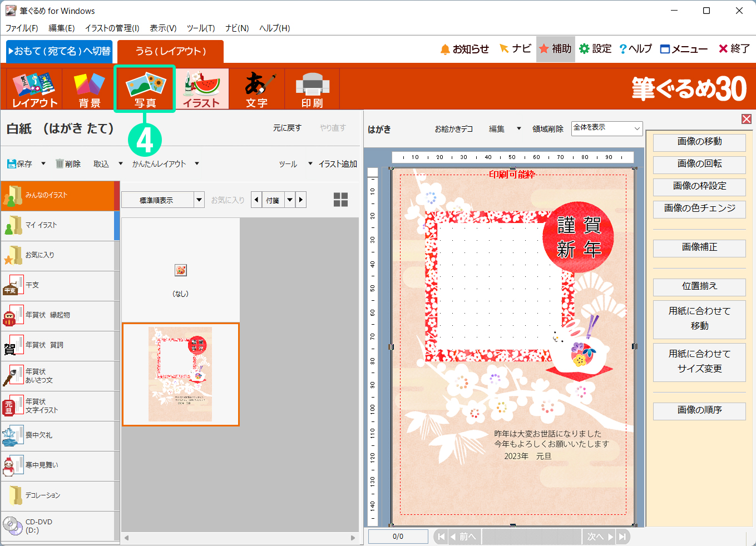Select the New Year postcard thumbnail
Viewport: 756px width, 546px height.
click(x=181, y=374)
